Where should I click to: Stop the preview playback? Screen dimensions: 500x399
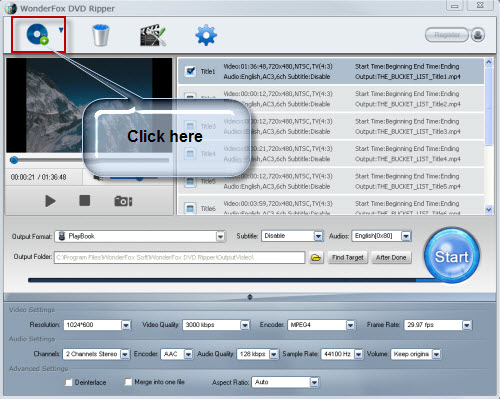[85, 201]
